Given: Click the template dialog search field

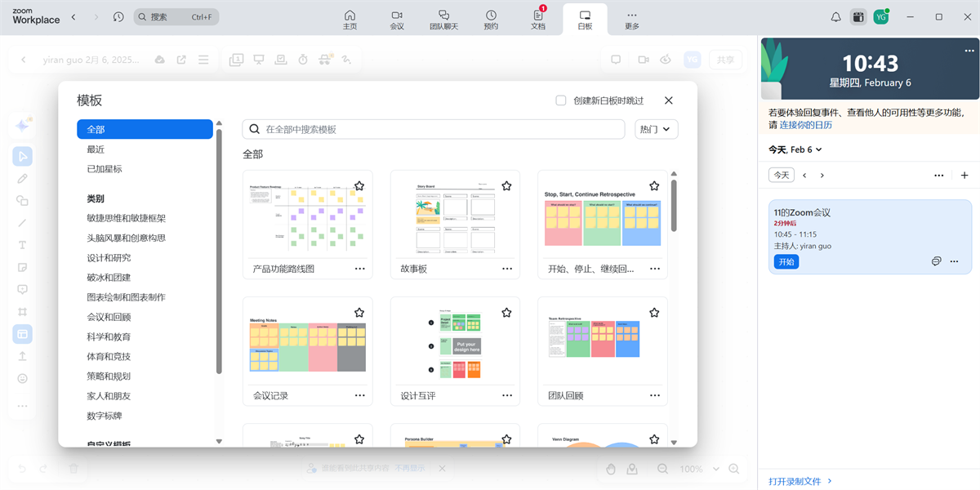Looking at the screenshot, I should (x=433, y=129).
